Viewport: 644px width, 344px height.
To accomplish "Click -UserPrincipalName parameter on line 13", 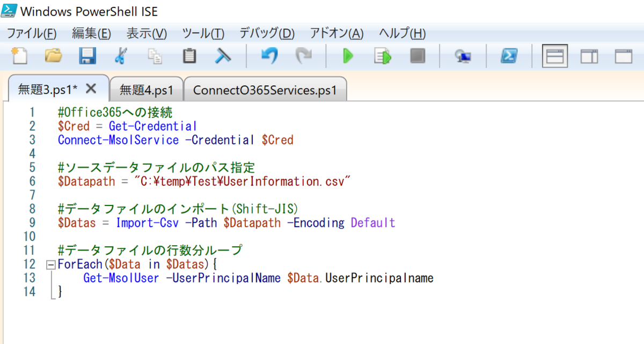I will coord(223,279).
